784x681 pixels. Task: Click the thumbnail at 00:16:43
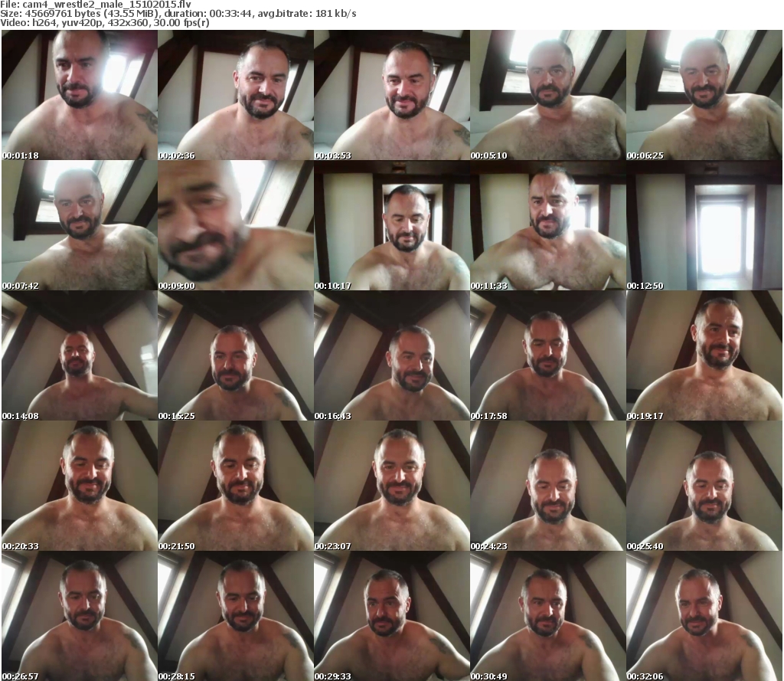point(391,355)
